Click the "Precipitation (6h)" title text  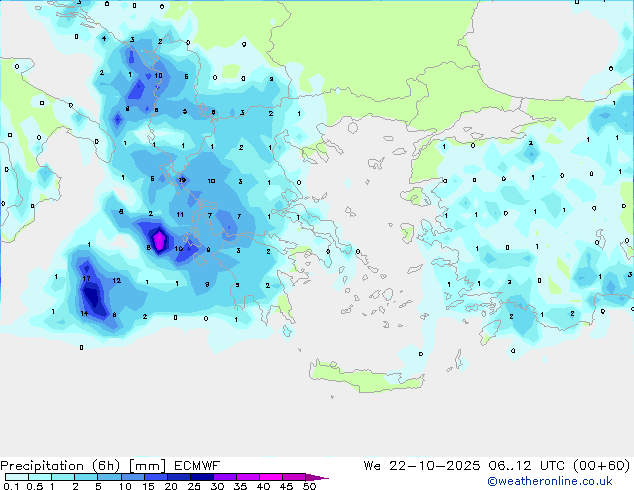[60, 466]
